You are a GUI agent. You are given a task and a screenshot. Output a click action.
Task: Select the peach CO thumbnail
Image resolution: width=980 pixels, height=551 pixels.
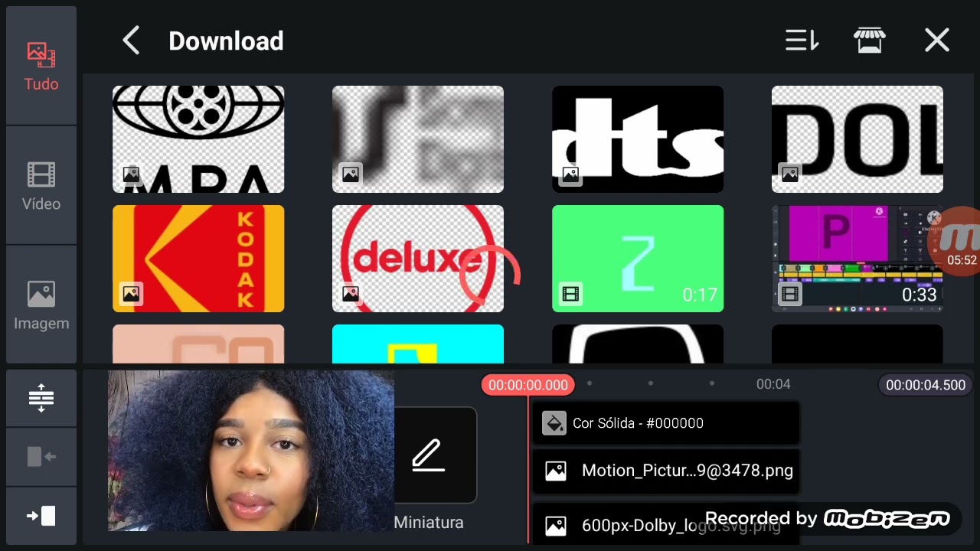pos(198,344)
